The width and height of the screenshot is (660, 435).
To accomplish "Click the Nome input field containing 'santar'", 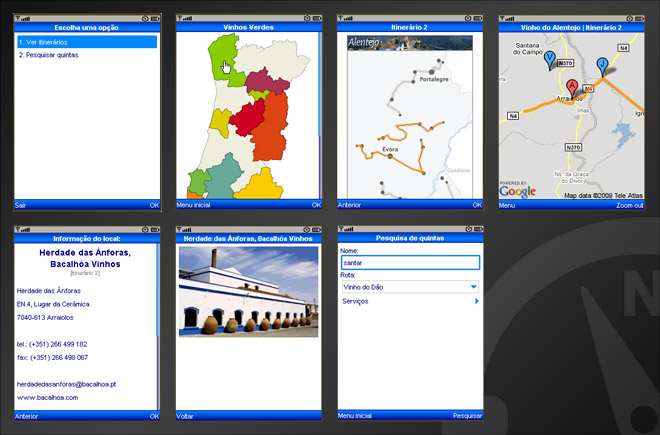I will 410,262.
